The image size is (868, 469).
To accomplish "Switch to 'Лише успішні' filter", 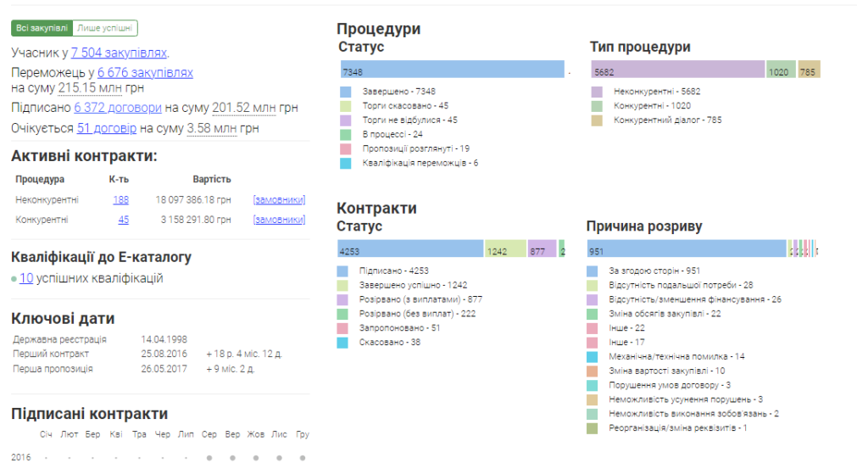I will 105,28.
